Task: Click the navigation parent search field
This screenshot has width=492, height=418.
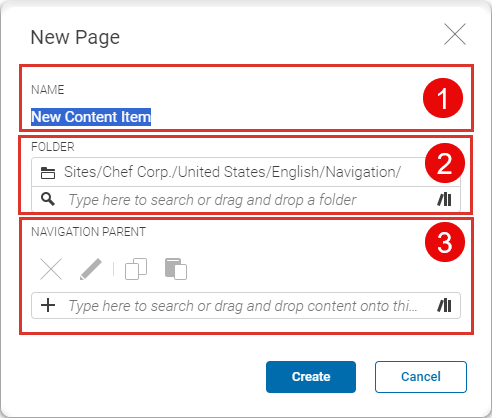Action: coord(246,306)
